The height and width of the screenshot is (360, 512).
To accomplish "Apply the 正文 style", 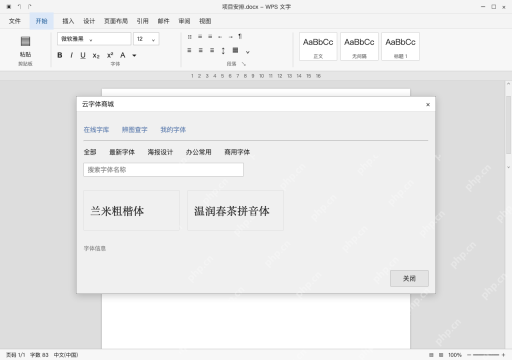I will 318,47.
